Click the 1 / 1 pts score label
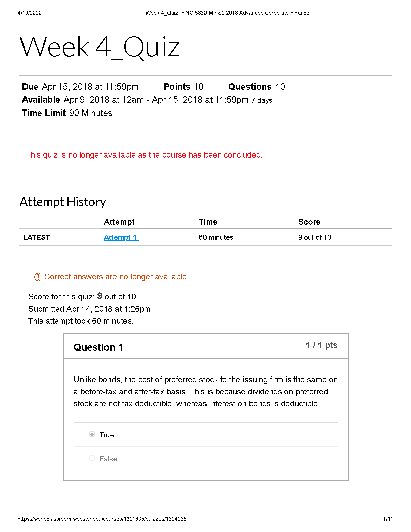This screenshot has height=532, width=411. (321, 345)
